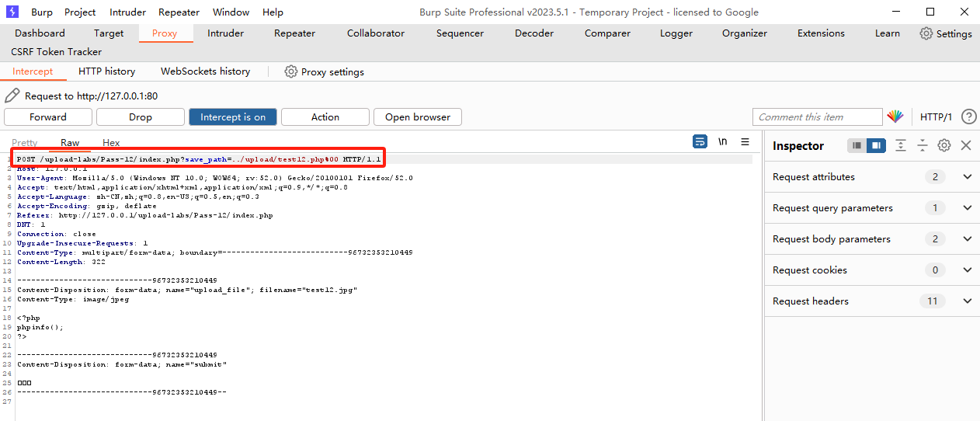Click the pencil icon next to Request to
980x421 pixels.
tap(12, 96)
